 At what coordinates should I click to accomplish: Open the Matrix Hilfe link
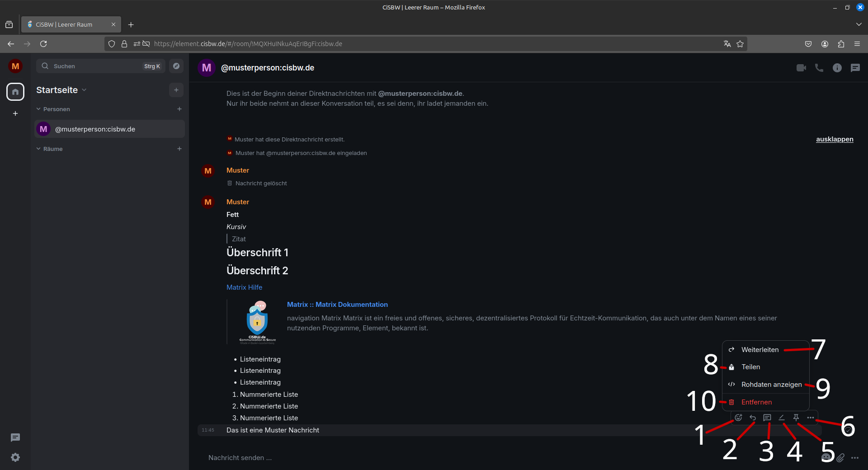pos(244,287)
